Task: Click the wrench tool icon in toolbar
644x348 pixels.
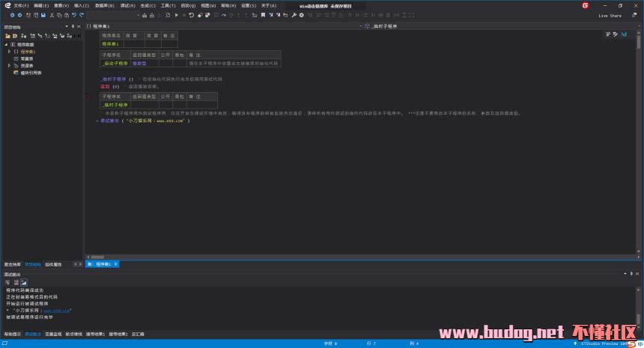Action: pos(293,15)
